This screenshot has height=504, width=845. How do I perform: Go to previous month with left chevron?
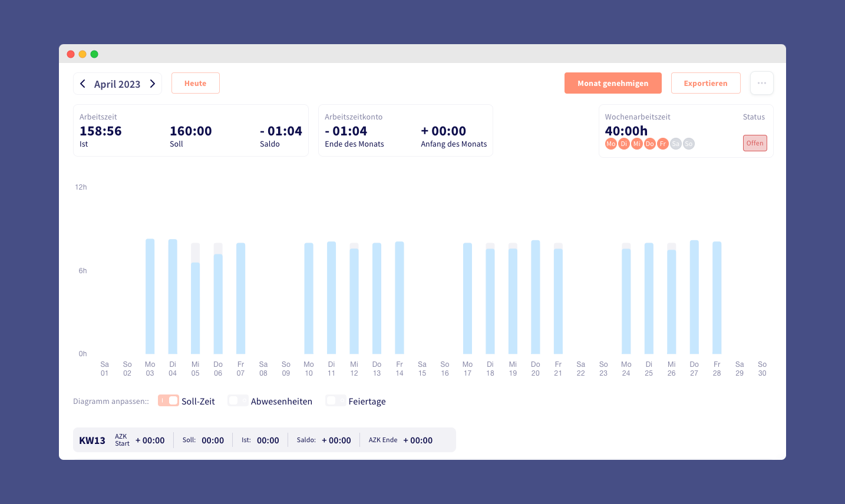(82, 84)
